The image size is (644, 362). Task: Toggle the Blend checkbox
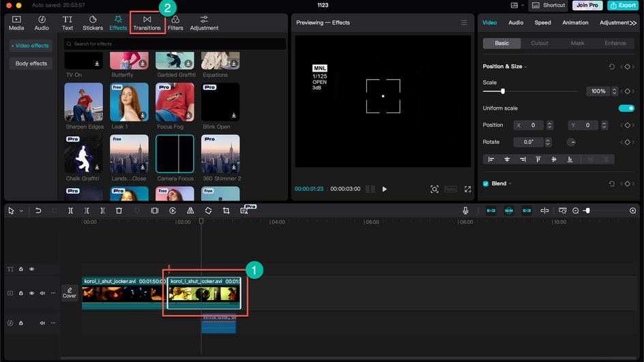[486, 183]
